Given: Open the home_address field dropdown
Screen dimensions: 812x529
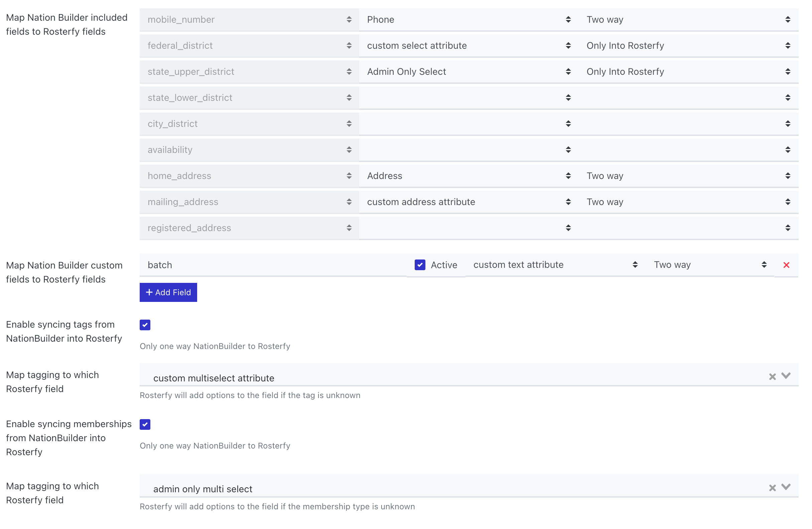Looking at the screenshot, I should (249, 176).
